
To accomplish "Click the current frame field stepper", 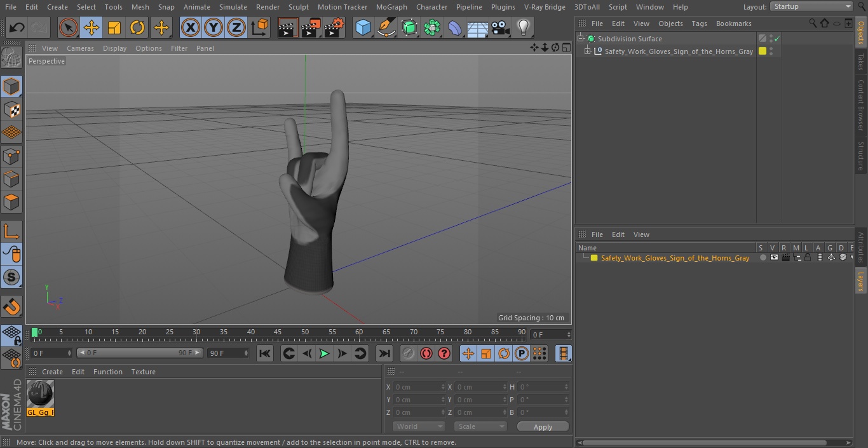I will 569,334.
